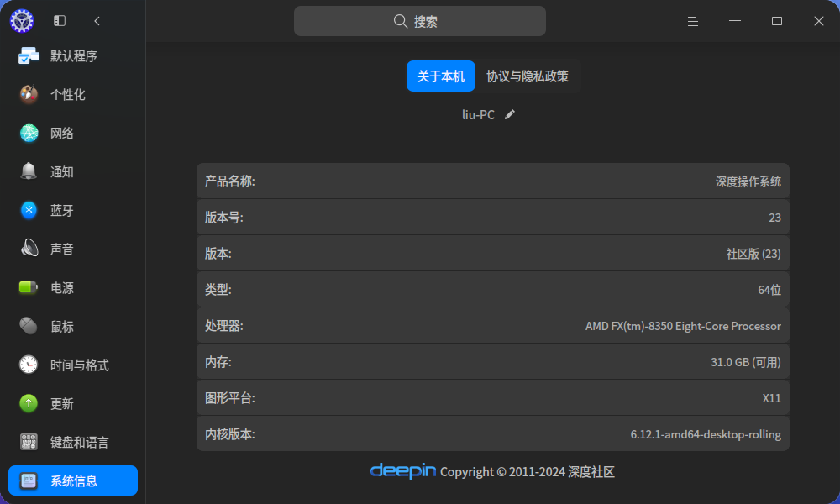
Task: Open the Mouse (鼠标) icon
Action: pyautogui.click(x=29, y=326)
